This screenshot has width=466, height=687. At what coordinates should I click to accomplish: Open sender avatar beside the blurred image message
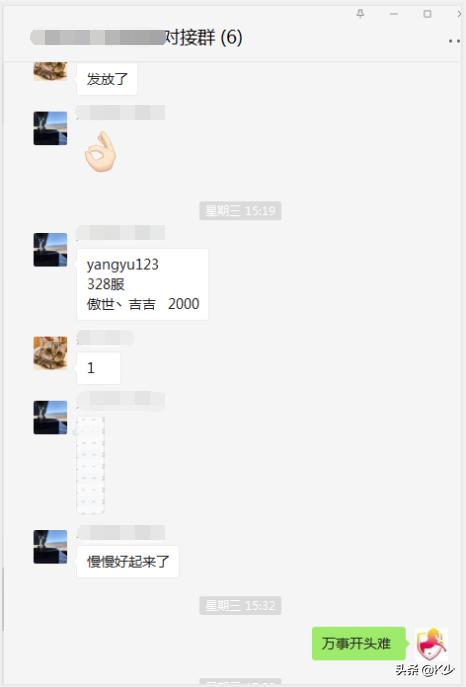[x=50, y=418]
